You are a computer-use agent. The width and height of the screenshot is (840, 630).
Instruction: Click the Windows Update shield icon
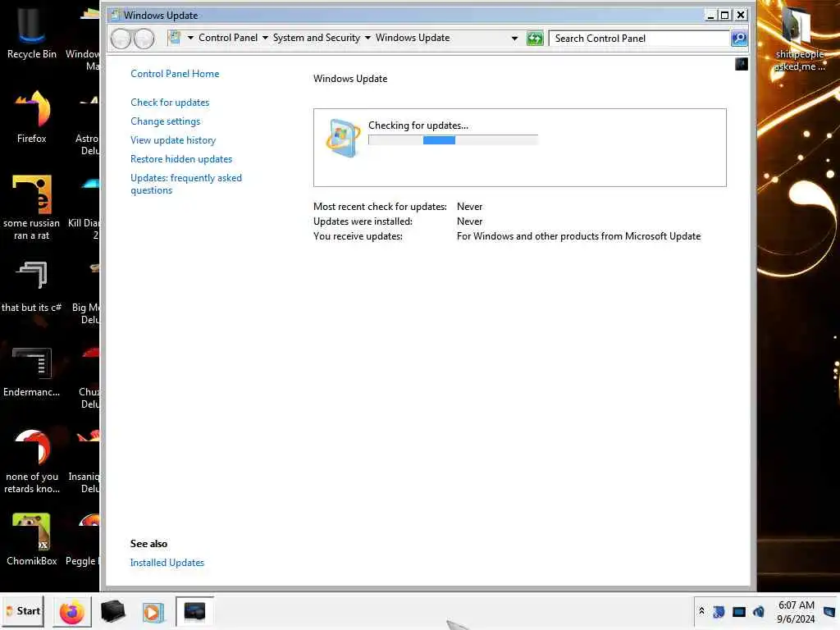pyautogui.click(x=342, y=138)
